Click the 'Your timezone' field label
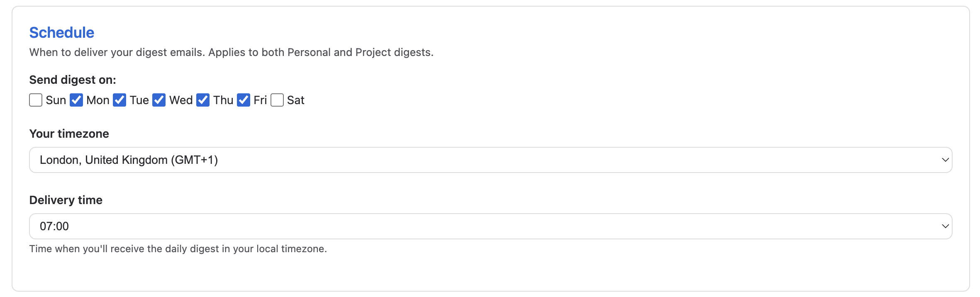980x297 pixels. coord(69,134)
